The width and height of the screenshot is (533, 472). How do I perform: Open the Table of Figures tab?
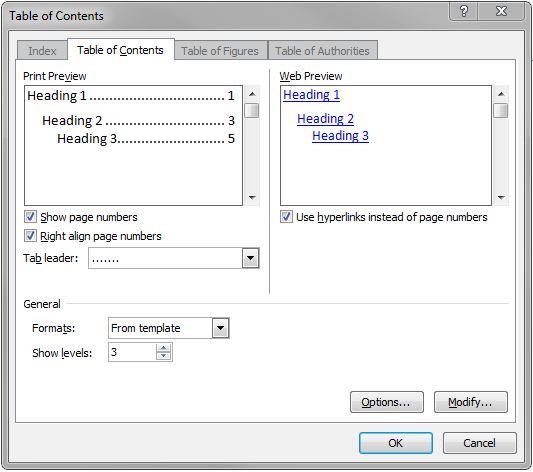(220, 51)
